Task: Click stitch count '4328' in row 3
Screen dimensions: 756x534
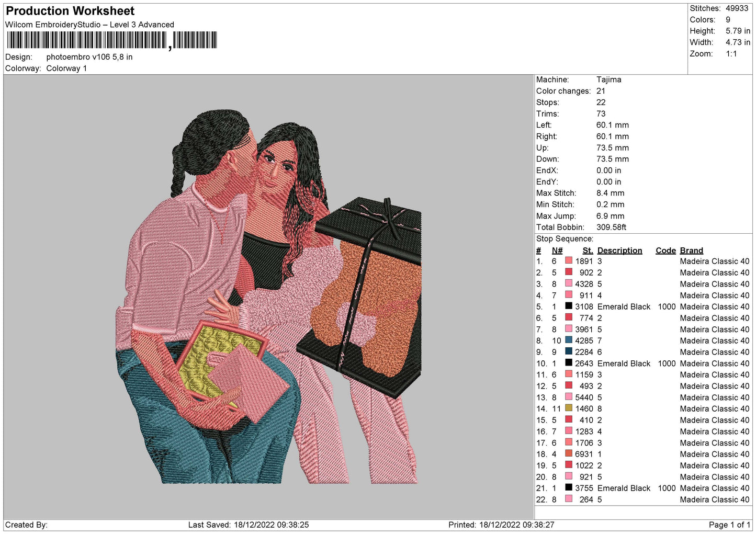Action: tap(584, 284)
